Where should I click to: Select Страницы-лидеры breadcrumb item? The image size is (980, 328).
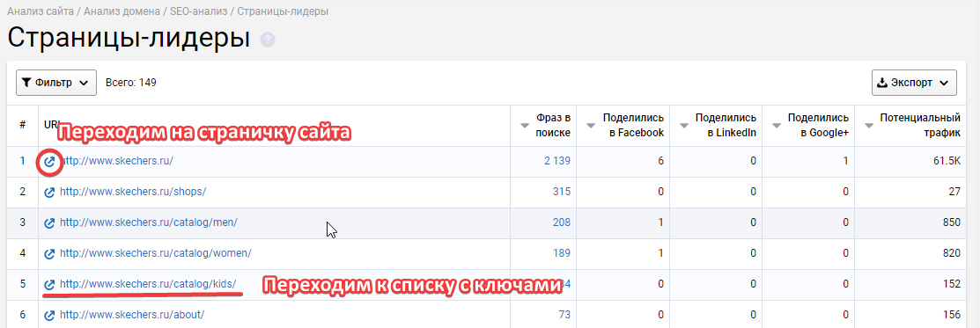283,11
